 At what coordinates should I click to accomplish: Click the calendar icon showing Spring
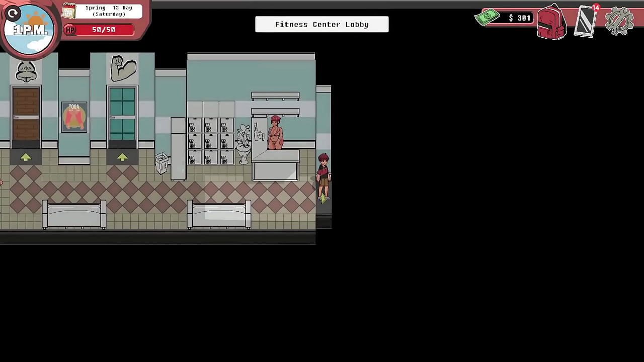(x=68, y=10)
